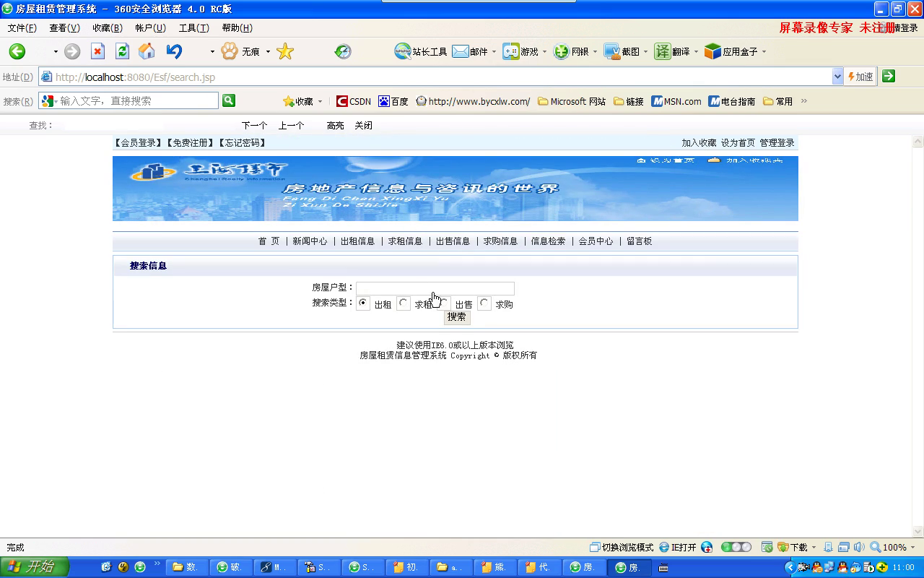Click the 搜索 submit button

(457, 316)
